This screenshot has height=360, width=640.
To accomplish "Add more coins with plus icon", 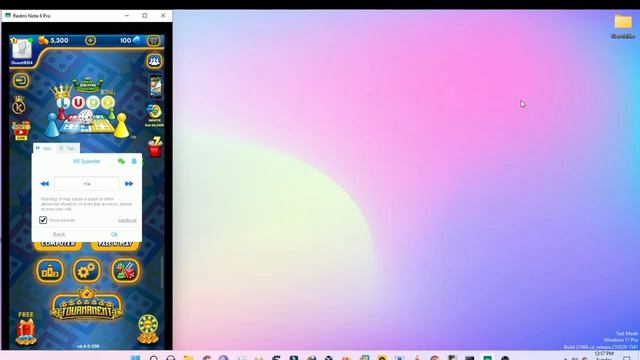I will click(90, 40).
